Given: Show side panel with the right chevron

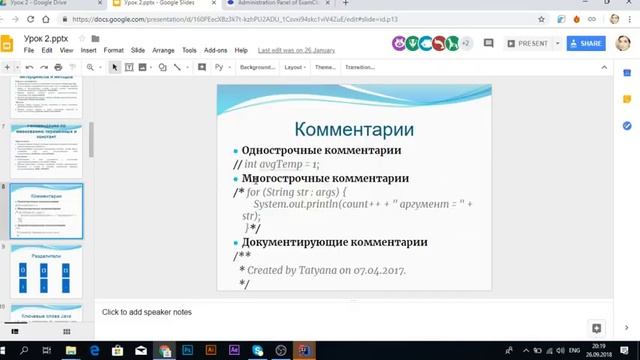Looking at the screenshot, I should pyautogui.click(x=627, y=328).
